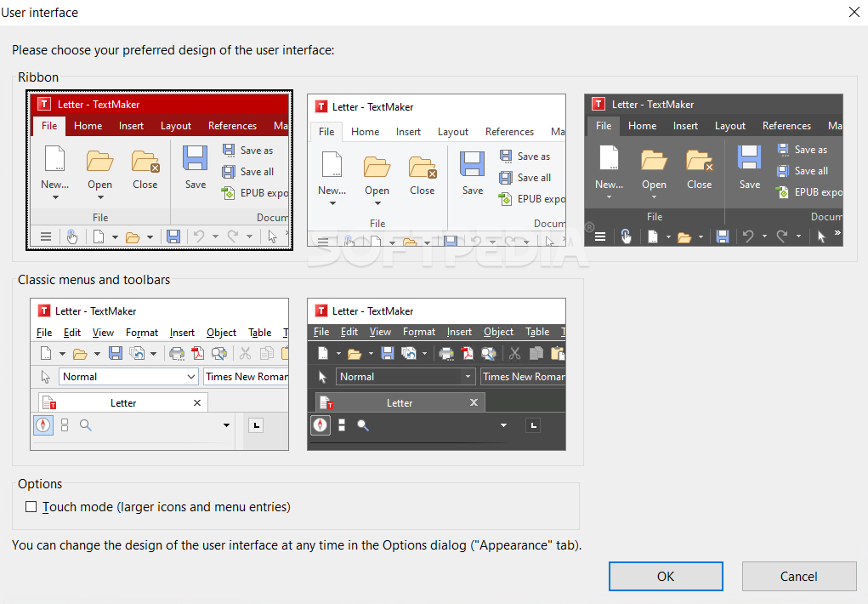
Task: Click hamburger menu icon in red ribbon preview
Action: tap(46, 237)
